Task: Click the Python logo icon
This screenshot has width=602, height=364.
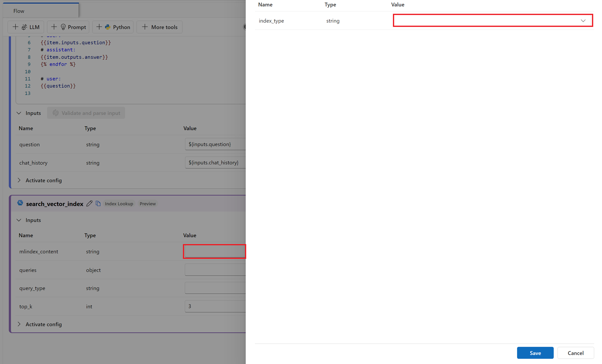Action: (x=107, y=27)
